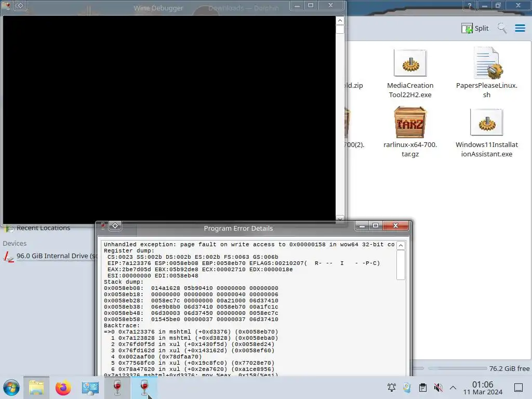
Task: Click backtrace line '4 0x002aaf00'
Action: click(156, 356)
